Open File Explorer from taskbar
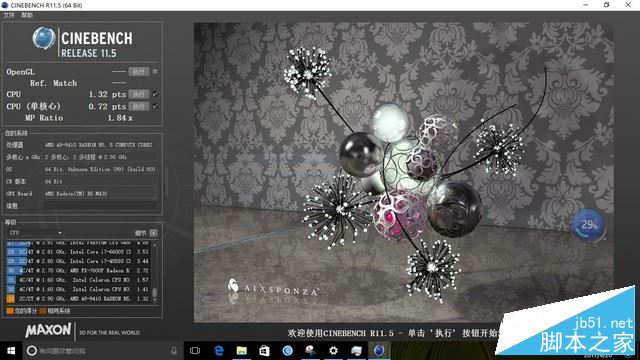 click(x=242, y=351)
